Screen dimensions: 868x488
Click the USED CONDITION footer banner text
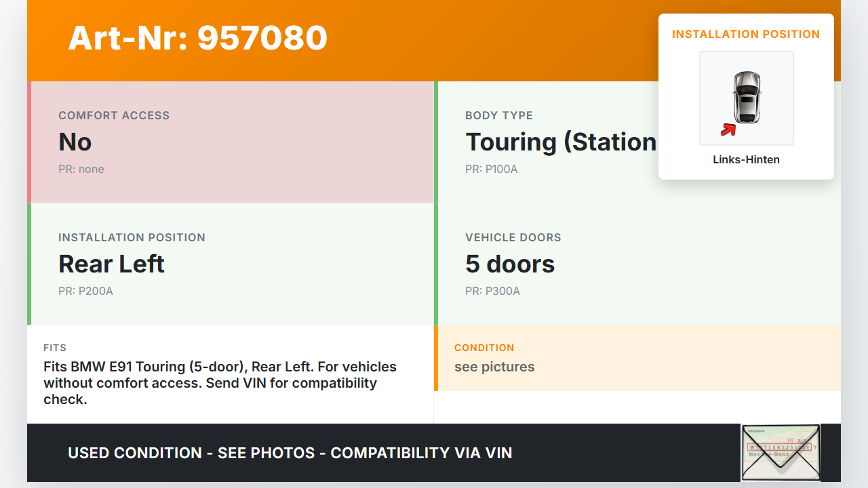[290, 453]
